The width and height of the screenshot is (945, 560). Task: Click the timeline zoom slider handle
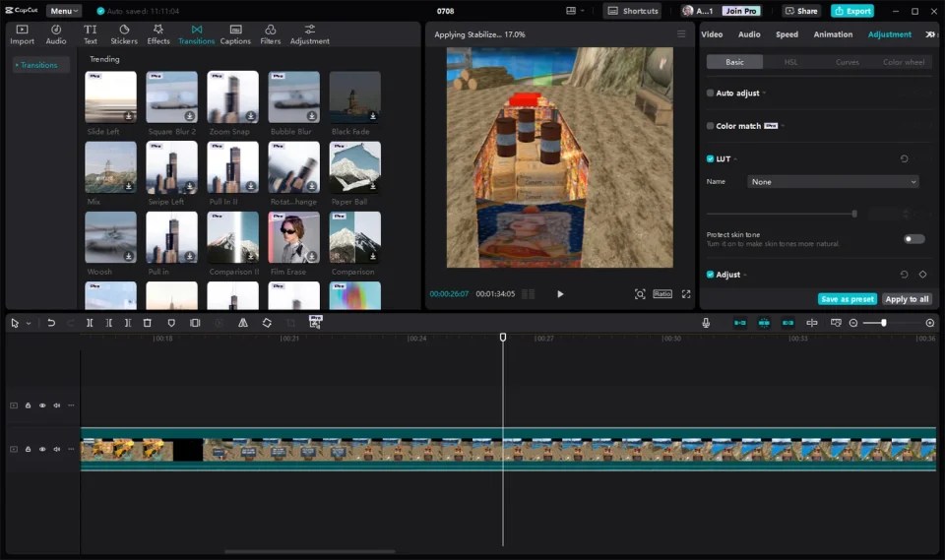883,323
